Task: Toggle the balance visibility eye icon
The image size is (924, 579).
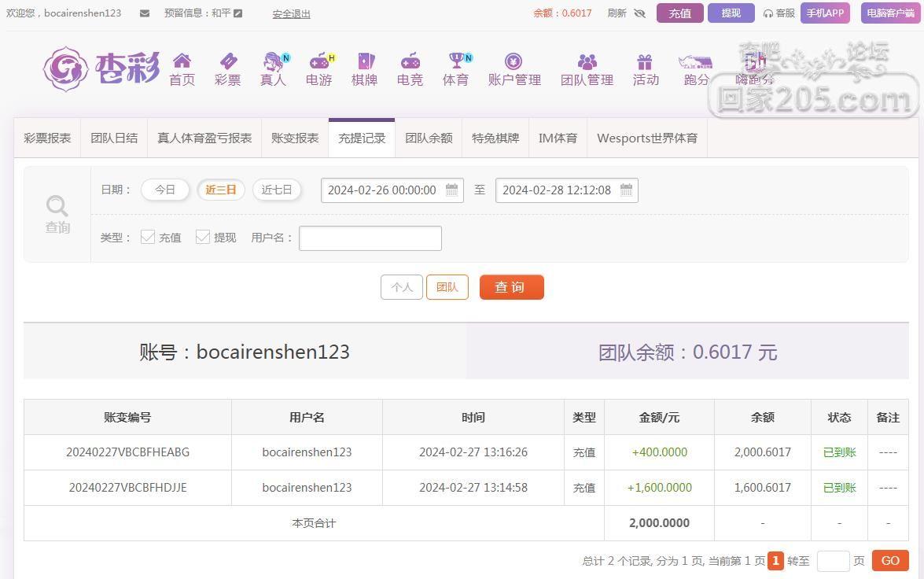Action: click(639, 13)
